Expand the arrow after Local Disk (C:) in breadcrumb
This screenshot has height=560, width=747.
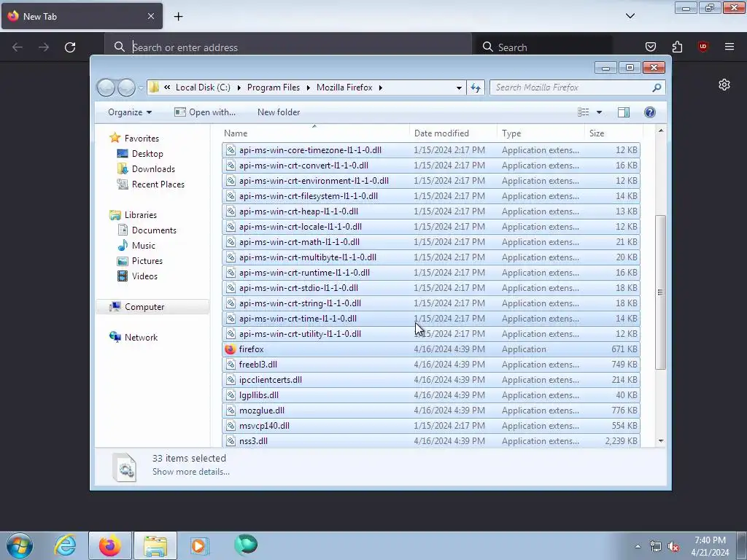click(x=239, y=87)
